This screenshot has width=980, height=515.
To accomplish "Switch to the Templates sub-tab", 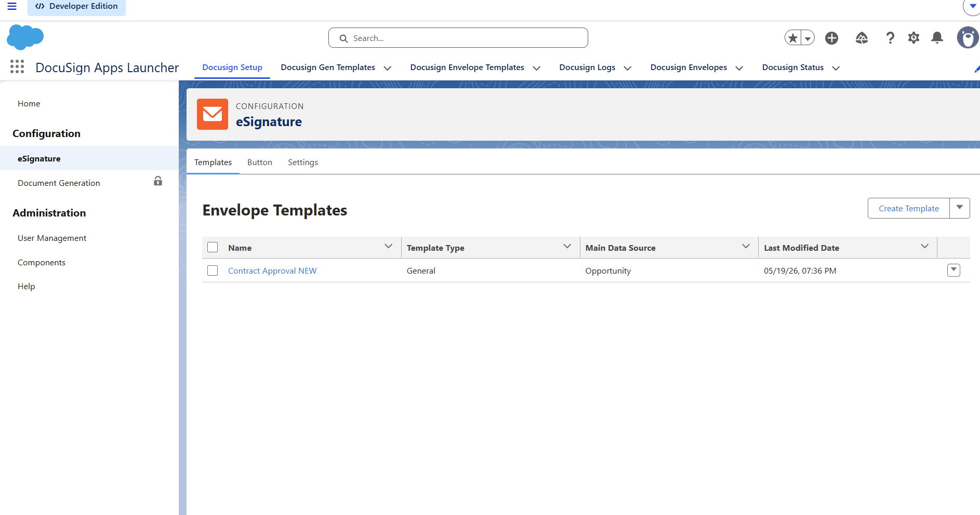I will click(x=213, y=162).
